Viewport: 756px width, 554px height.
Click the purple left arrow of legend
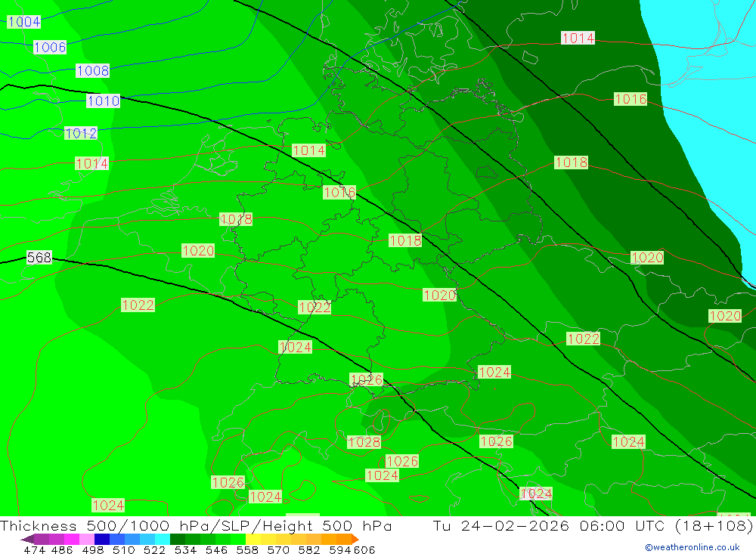click(x=27, y=539)
